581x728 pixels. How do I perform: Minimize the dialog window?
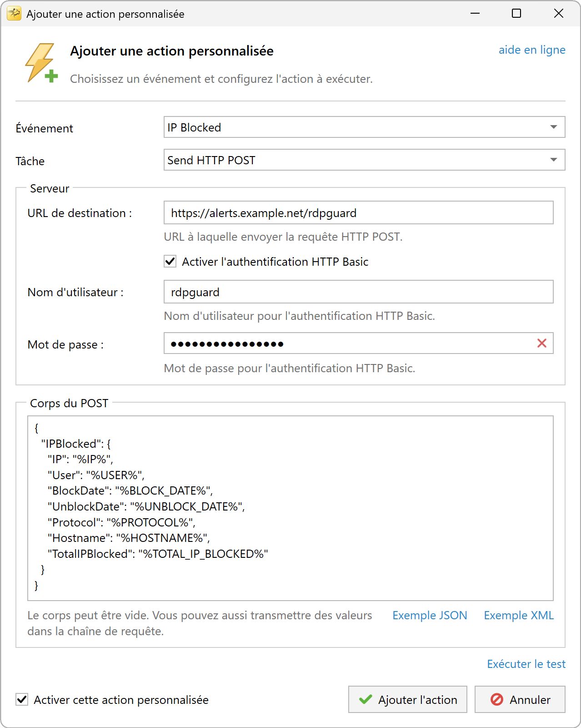[475, 13]
